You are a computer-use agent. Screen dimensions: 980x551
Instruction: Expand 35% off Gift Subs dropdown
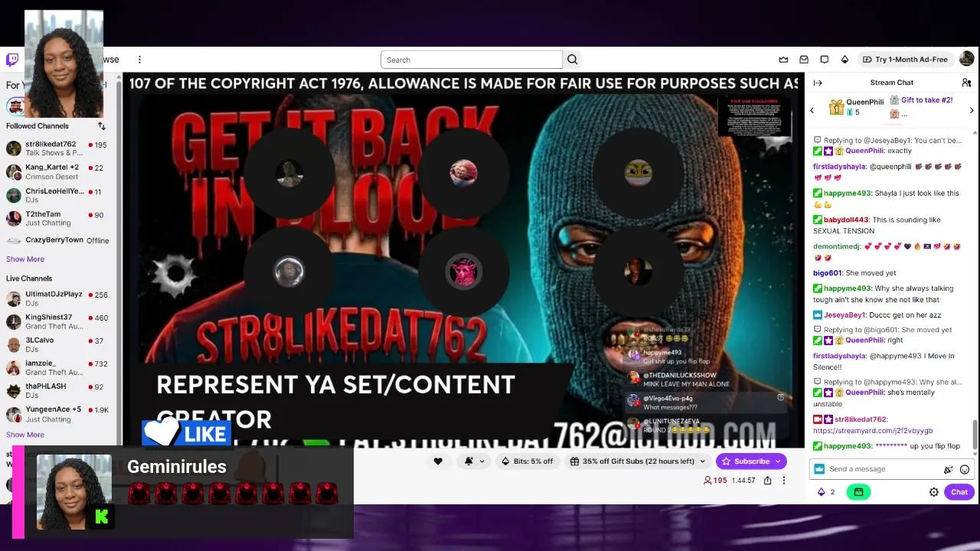(702, 461)
